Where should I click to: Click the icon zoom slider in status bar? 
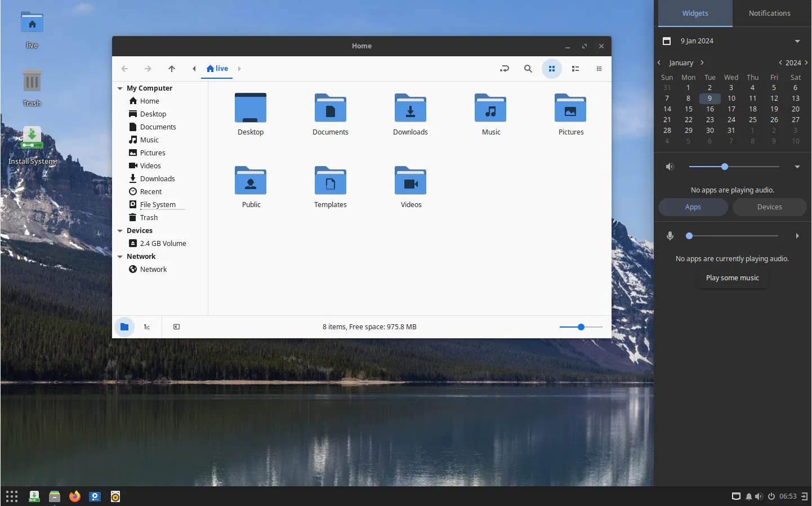[x=581, y=327]
